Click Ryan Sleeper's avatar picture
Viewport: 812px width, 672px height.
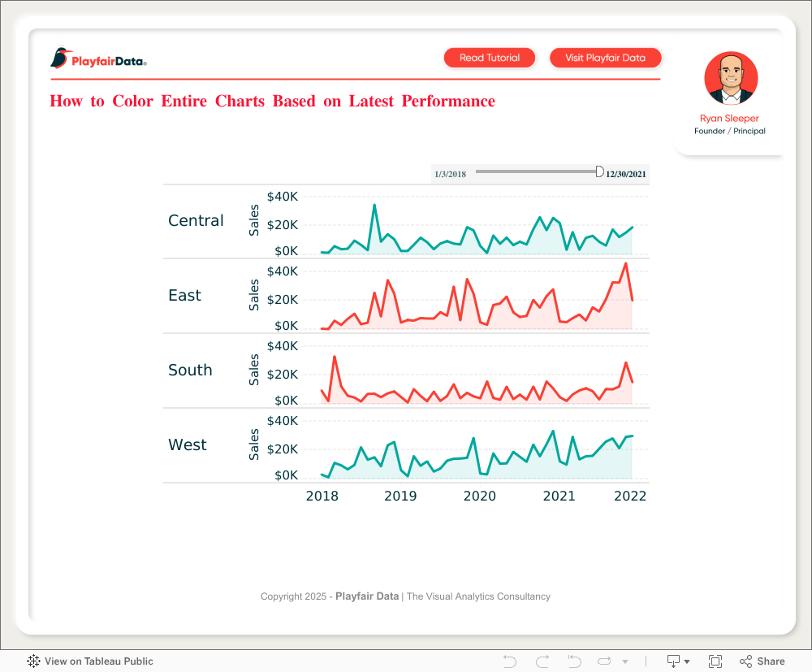click(731, 78)
